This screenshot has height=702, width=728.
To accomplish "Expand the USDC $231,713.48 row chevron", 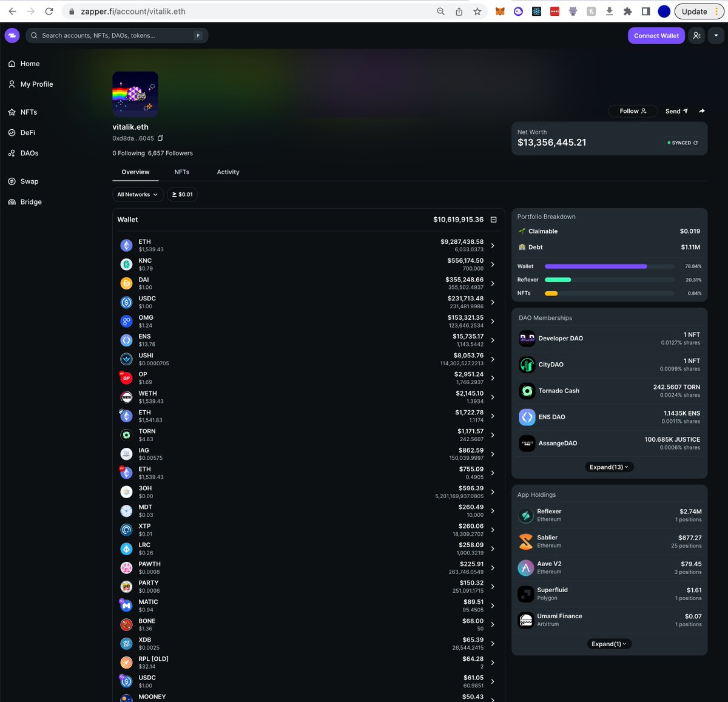I will point(493,302).
